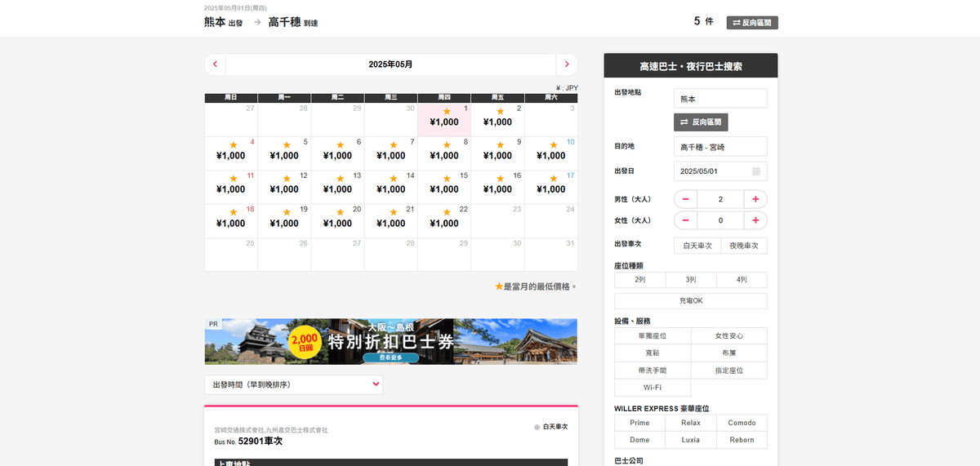The width and height of the screenshot is (980, 466).
Task: Toggle daytime bus 白天車次 filter
Action: (697, 246)
